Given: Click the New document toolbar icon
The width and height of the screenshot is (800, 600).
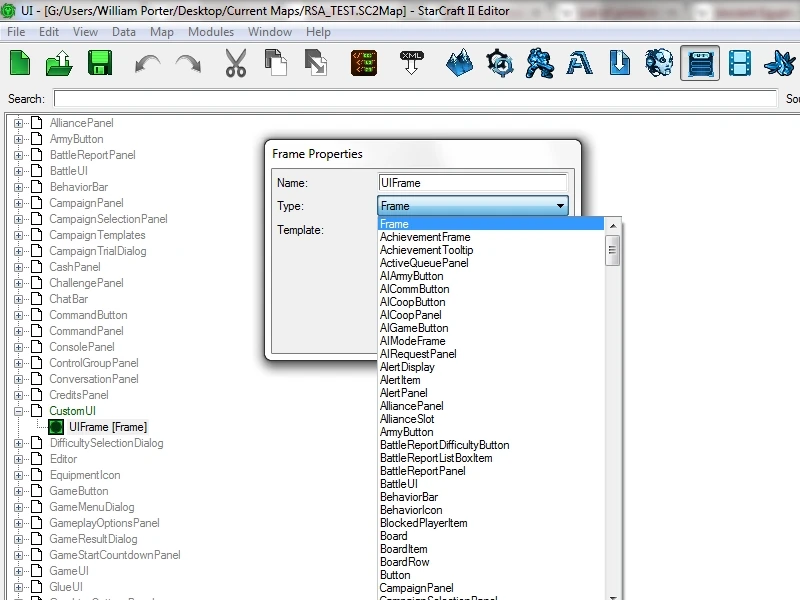Looking at the screenshot, I should point(20,63).
